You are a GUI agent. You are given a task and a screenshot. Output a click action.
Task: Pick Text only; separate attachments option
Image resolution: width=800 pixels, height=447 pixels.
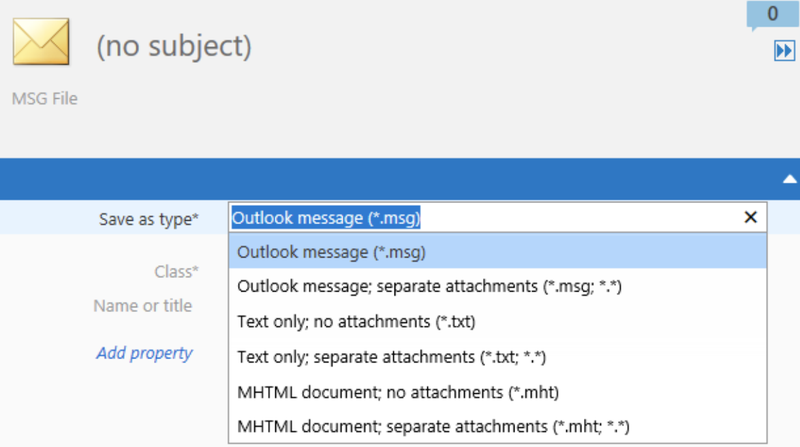[x=497, y=357]
